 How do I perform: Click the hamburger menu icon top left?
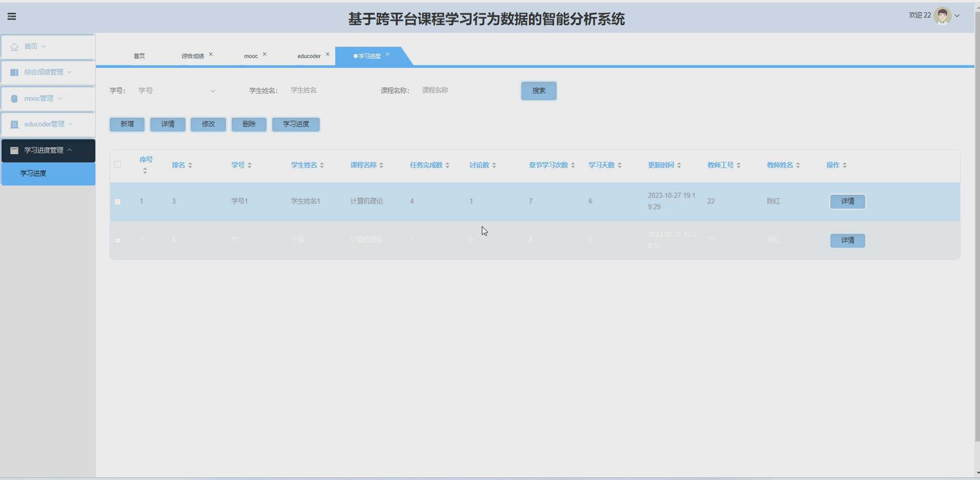[12, 16]
